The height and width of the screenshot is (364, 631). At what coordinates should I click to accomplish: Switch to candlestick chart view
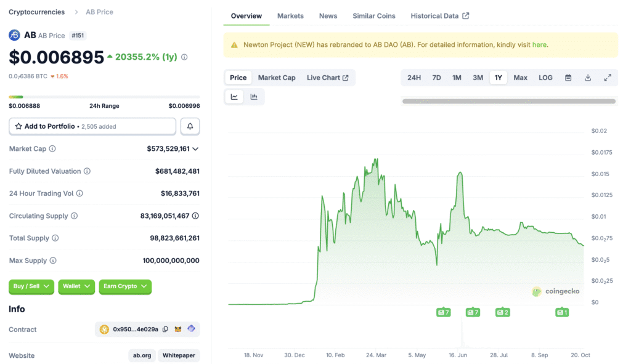[254, 97]
